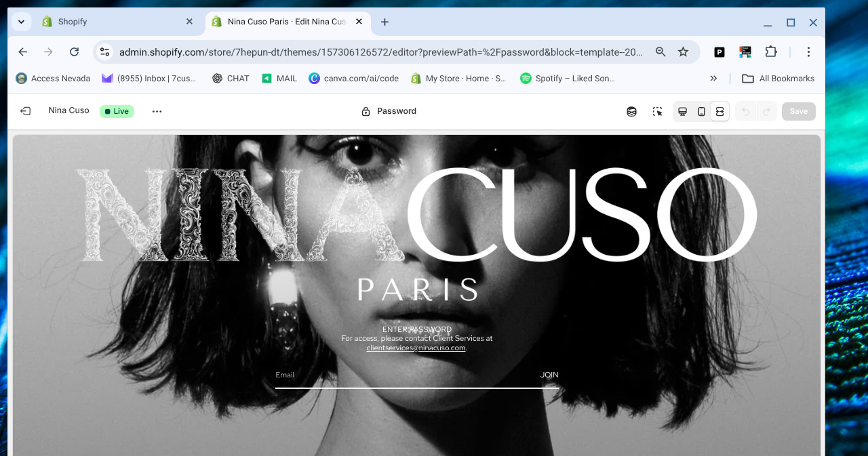This screenshot has height=456, width=868.
Task: Open the Password template selector dropdown
Action: [x=389, y=111]
